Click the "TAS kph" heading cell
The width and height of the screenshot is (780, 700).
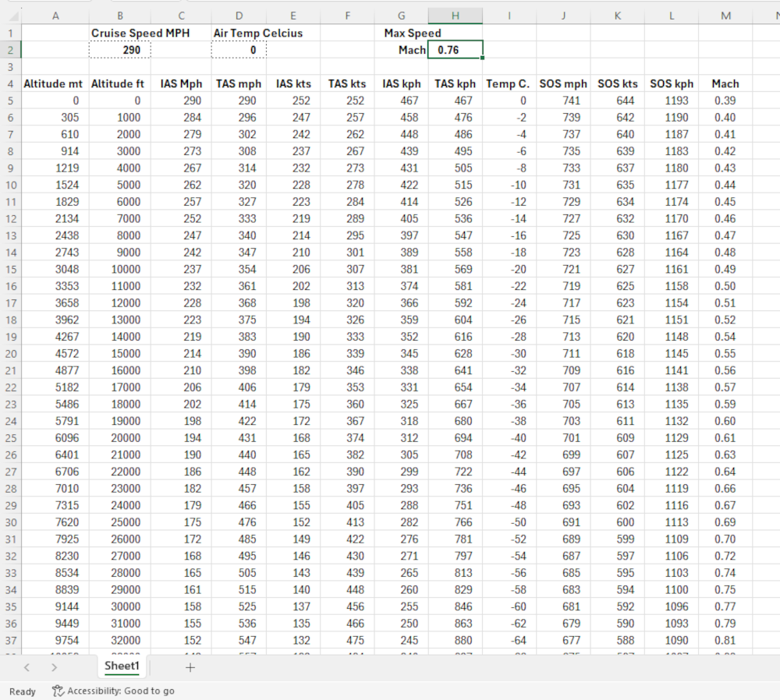(456, 84)
